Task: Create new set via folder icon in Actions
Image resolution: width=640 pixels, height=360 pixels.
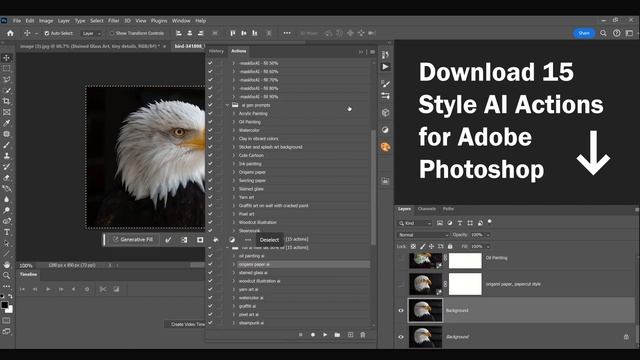Action: pos(338,335)
